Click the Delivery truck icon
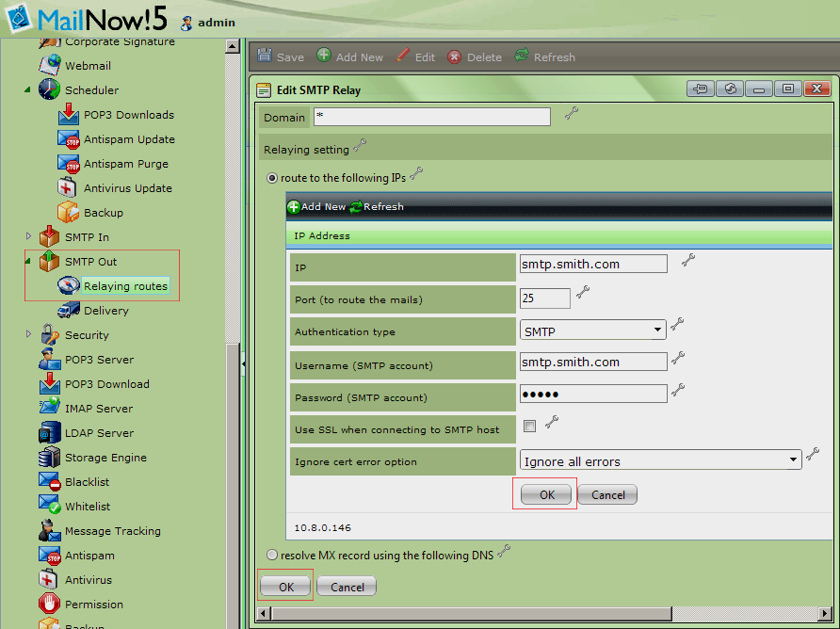Image resolution: width=840 pixels, height=629 pixels. [x=68, y=310]
